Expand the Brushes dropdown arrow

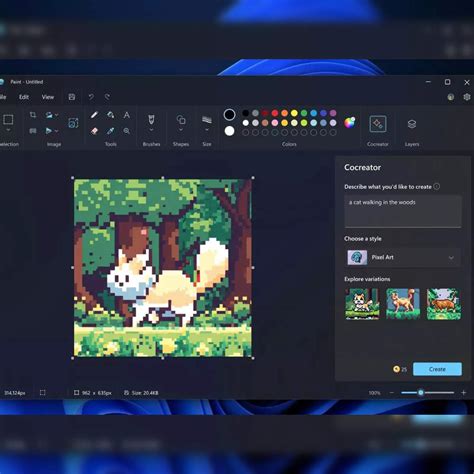(151, 130)
